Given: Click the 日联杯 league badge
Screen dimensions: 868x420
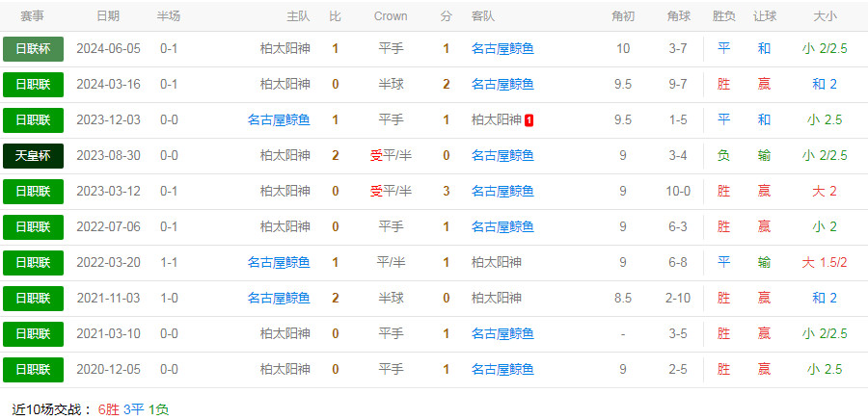Looking at the screenshot, I should [x=33, y=49].
